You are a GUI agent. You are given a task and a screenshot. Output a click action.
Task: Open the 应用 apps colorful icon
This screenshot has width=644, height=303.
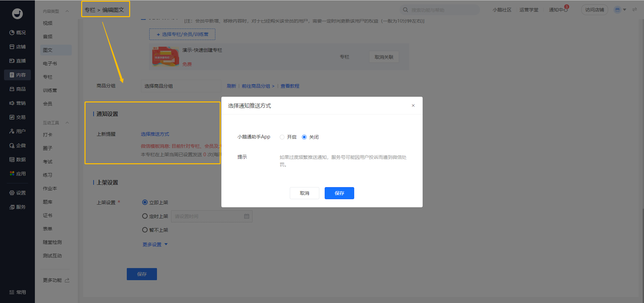[12, 174]
